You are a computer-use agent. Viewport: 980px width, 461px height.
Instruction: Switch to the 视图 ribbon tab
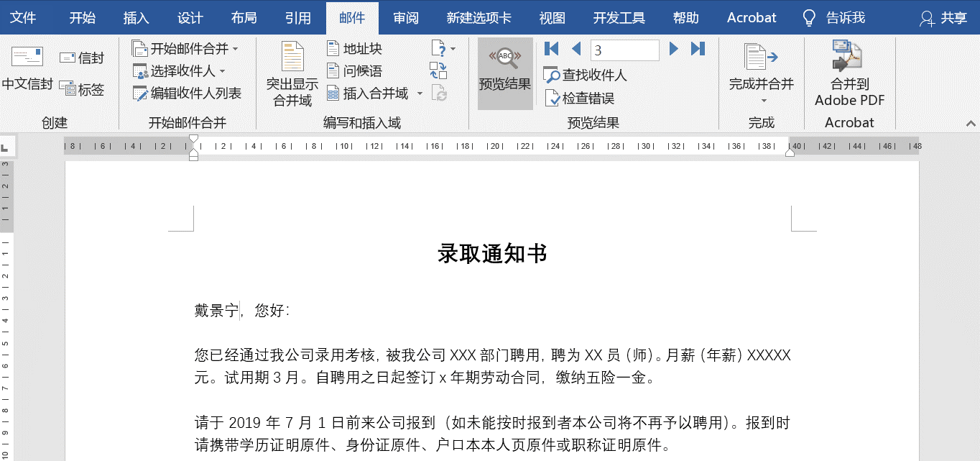pos(552,18)
